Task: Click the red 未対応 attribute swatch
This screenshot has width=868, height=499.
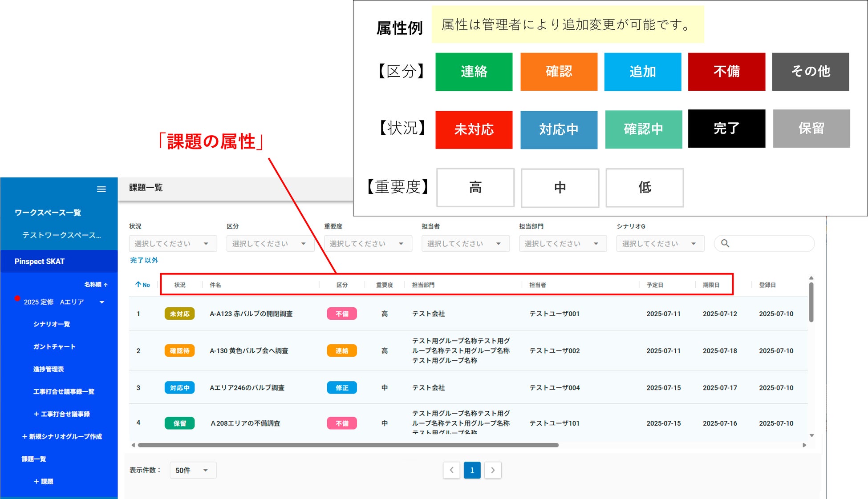Action: pos(474,129)
